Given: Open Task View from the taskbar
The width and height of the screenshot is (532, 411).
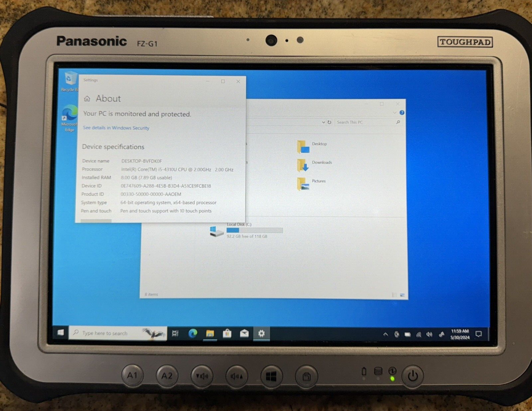Looking at the screenshot, I should (175, 333).
